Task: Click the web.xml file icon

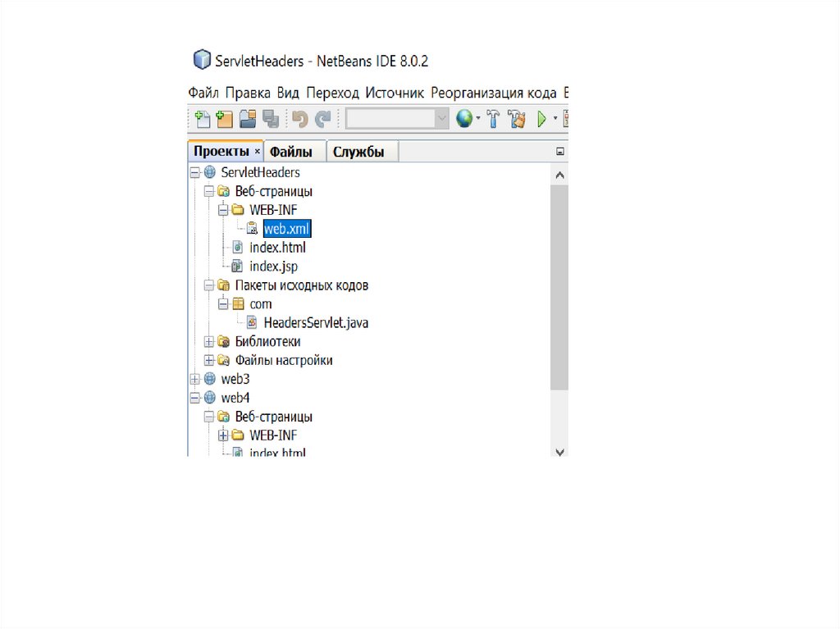Action: 252,229
